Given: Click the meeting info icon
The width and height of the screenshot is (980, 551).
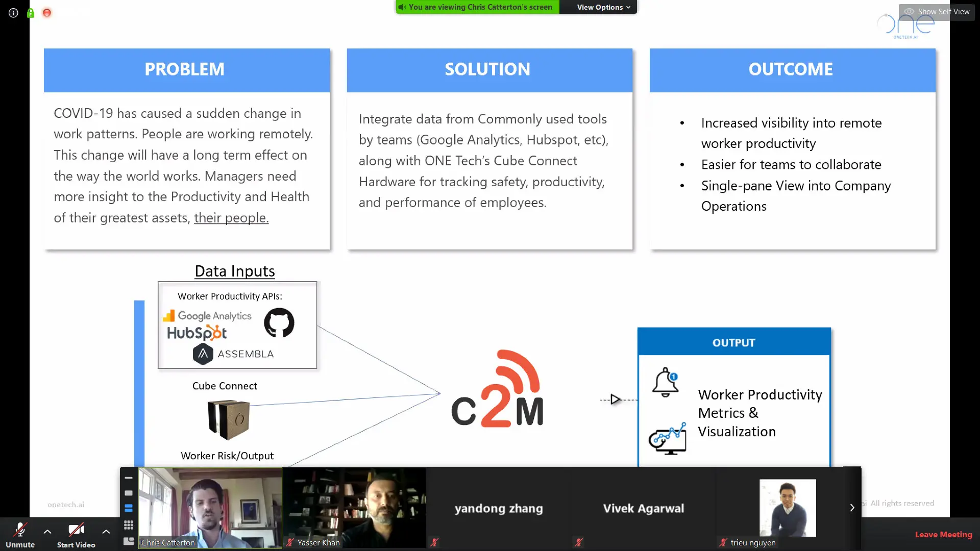Looking at the screenshot, I should 13,13.
